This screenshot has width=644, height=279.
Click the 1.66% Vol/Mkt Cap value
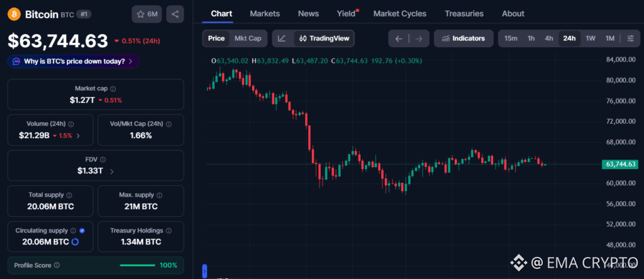click(141, 135)
